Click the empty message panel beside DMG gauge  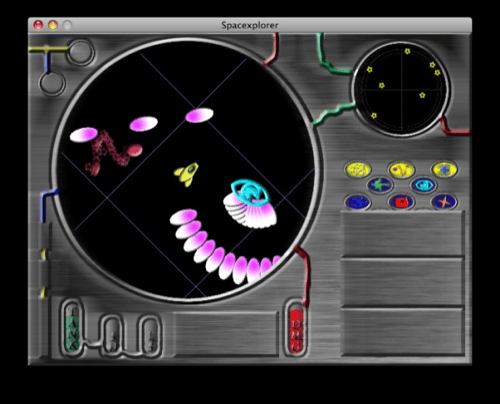click(x=226, y=334)
